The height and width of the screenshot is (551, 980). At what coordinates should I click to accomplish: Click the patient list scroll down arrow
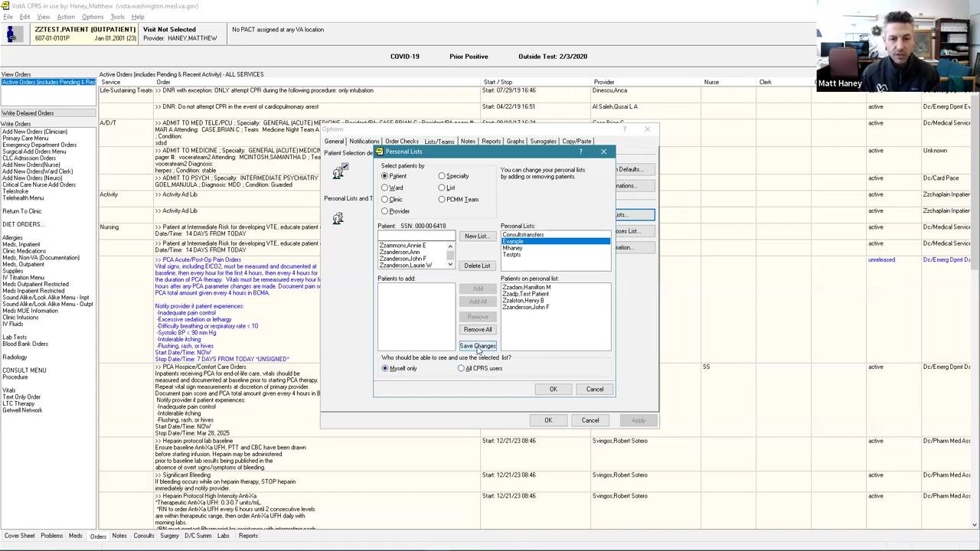(x=450, y=265)
